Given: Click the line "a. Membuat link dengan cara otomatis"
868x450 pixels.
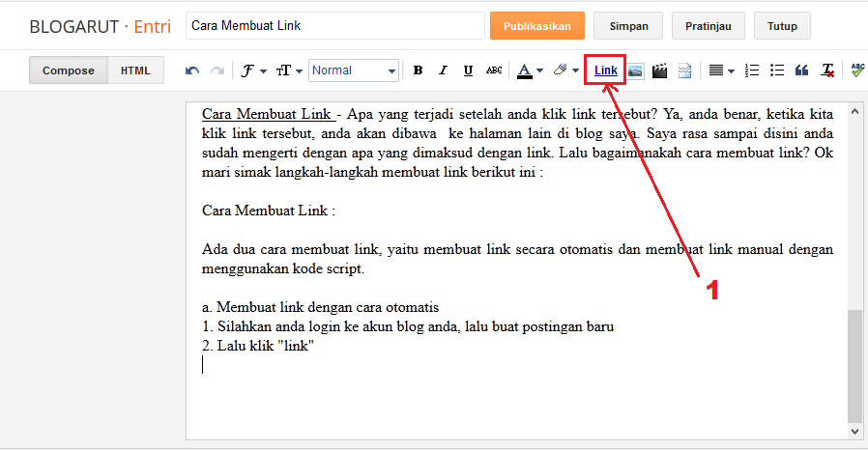Looking at the screenshot, I should (321, 307).
